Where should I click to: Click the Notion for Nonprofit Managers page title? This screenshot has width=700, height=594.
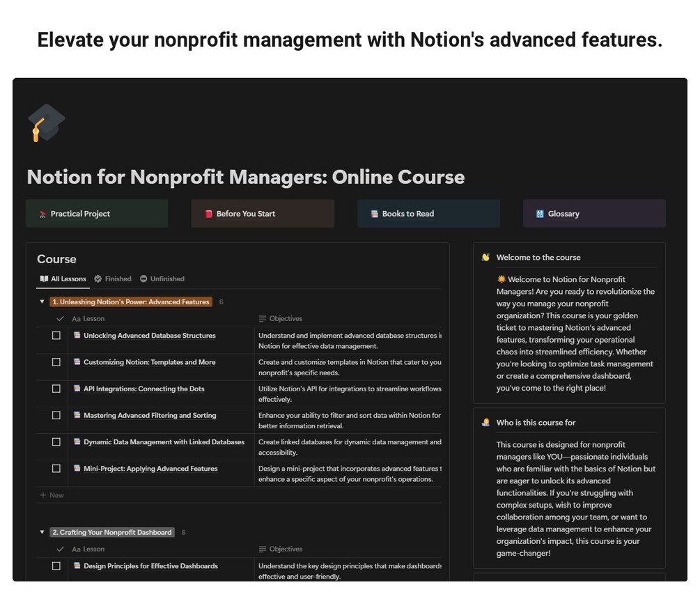tap(246, 177)
